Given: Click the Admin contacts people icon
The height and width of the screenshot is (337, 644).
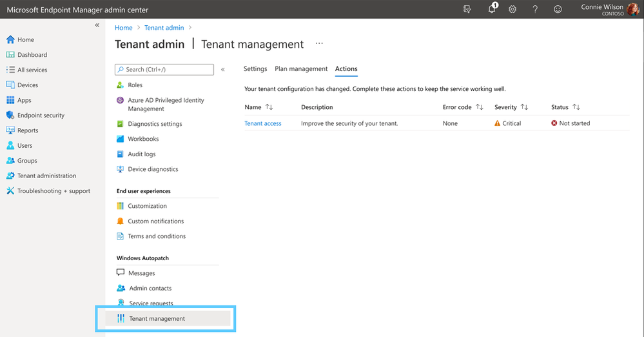Looking at the screenshot, I should 121,288.
